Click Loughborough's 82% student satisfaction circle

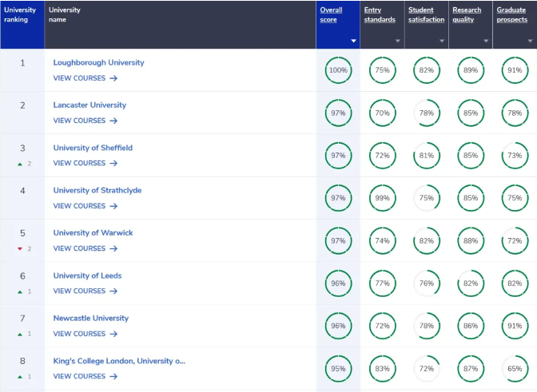pyautogui.click(x=427, y=70)
